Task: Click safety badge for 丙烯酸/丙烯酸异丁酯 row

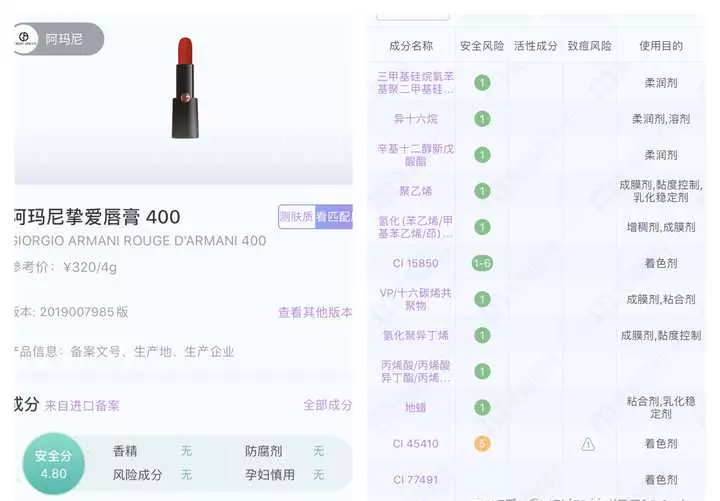Action: coord(482,371)
